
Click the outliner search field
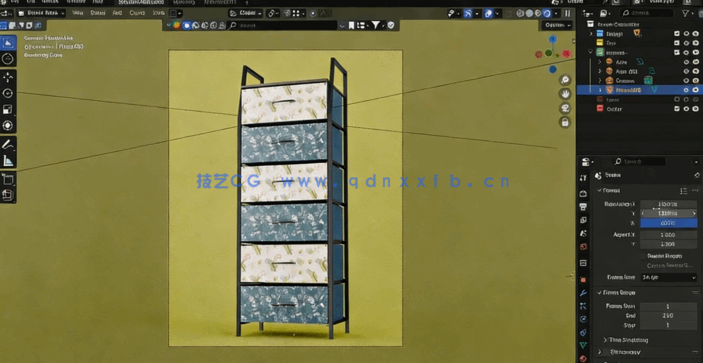pos(647,13)
